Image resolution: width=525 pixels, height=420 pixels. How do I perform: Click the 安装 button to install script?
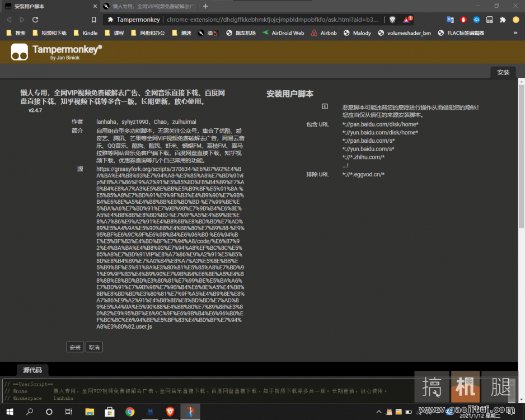[75, 347]
